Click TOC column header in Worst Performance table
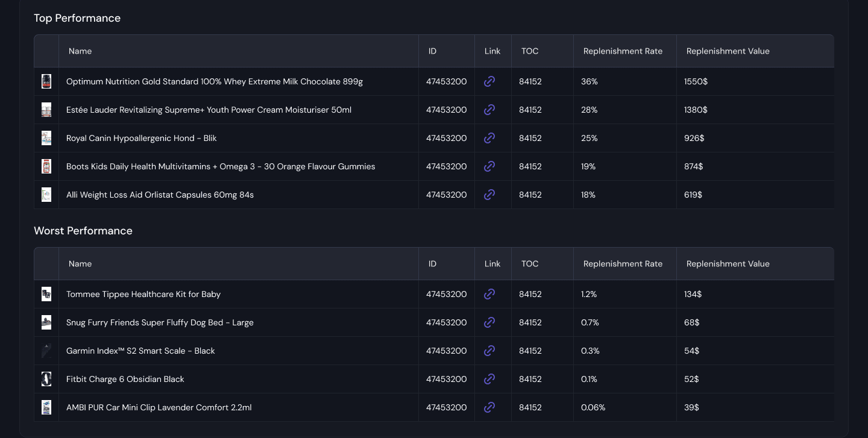 530,264
